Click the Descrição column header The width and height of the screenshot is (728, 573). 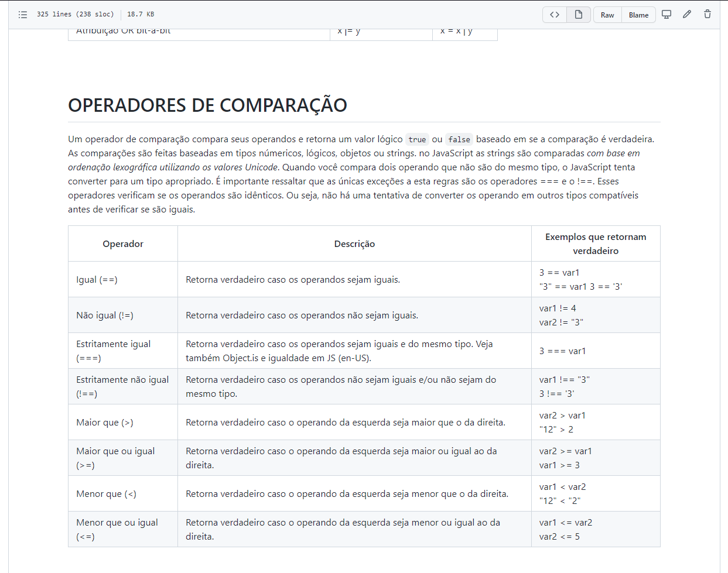point(354,244)
